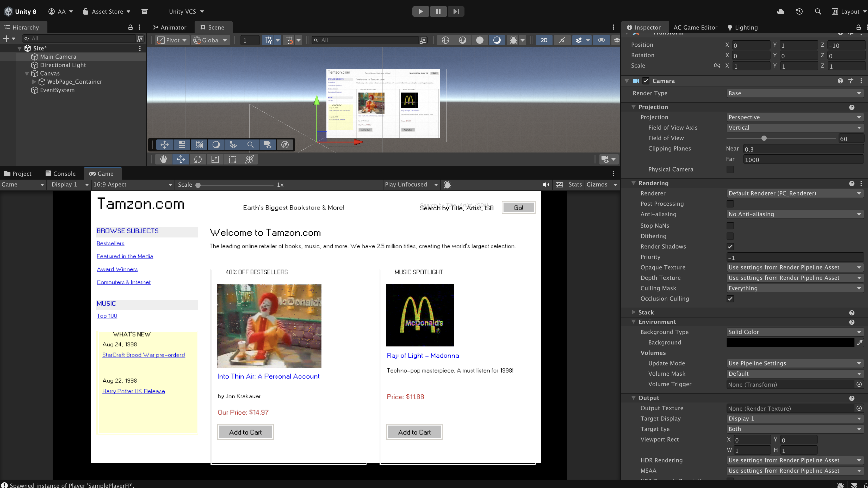Toggle the Physical Camera checkbox

(x=730, y=169)
